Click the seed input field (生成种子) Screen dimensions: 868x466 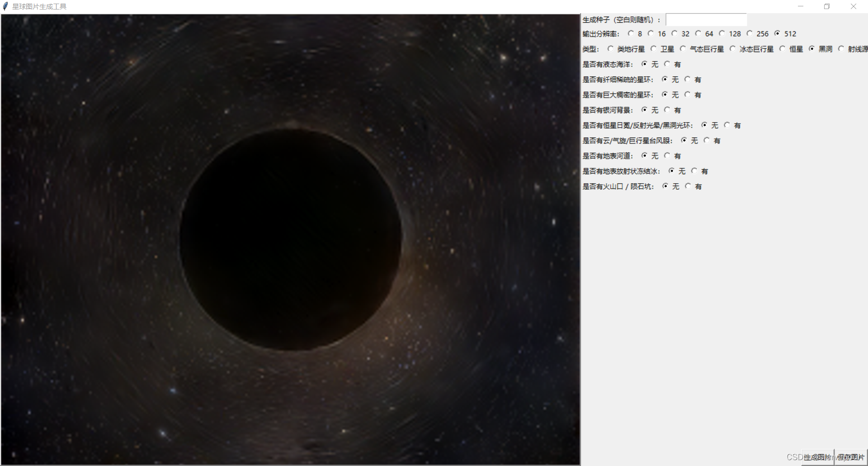point(706,20)
